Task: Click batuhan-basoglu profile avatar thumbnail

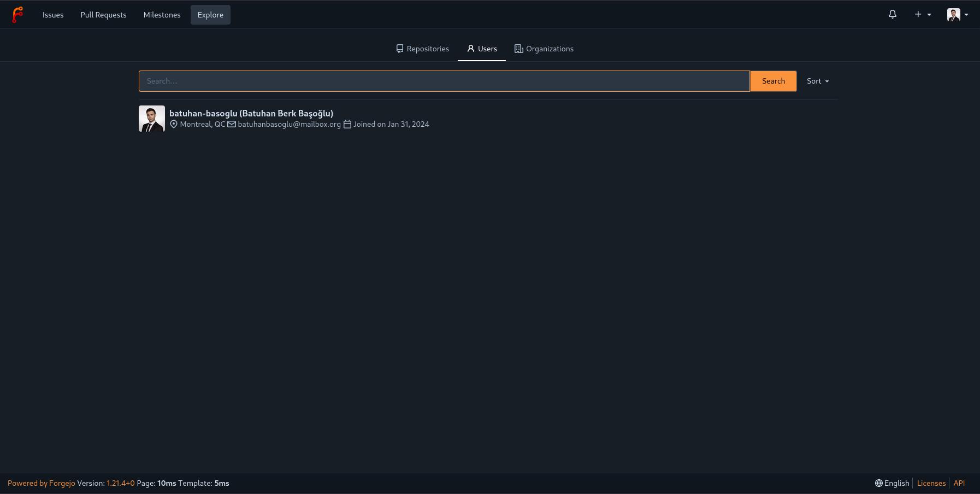Action: (152, 119)
